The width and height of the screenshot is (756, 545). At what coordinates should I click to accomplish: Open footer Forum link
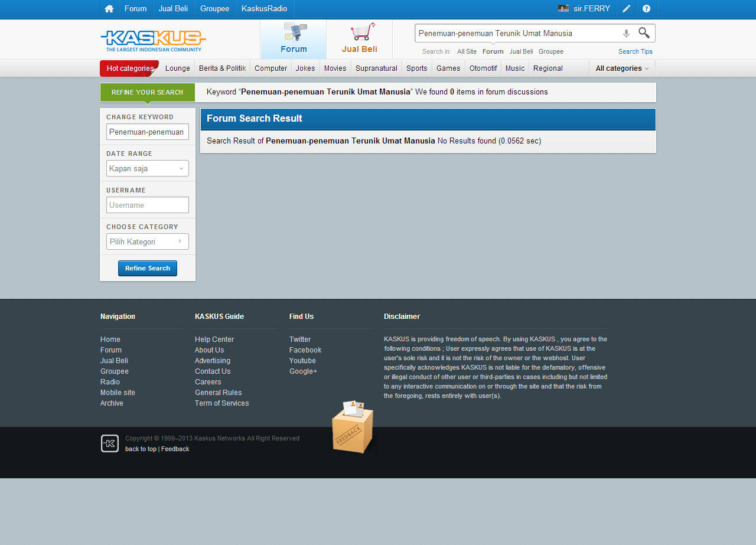tap(111, 350)
